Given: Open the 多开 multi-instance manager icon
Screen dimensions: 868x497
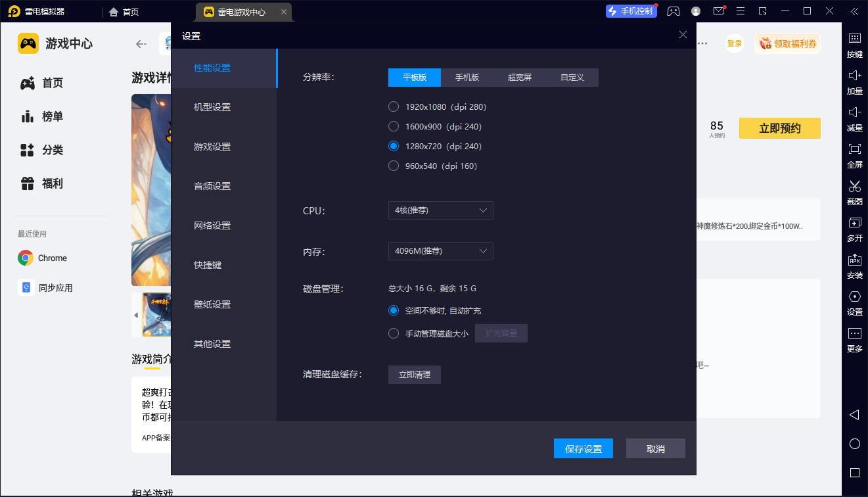Looking at the screenshot, I should click(854, 230).
